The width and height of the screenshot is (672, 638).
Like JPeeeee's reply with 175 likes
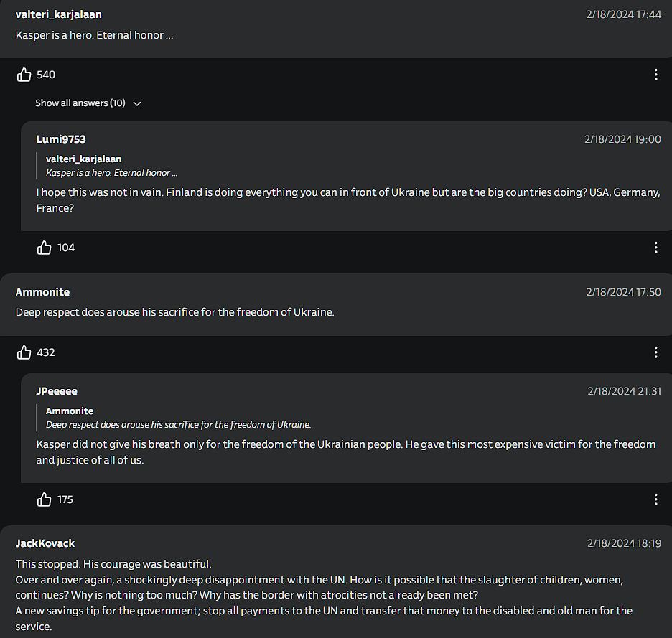[44, 499]
